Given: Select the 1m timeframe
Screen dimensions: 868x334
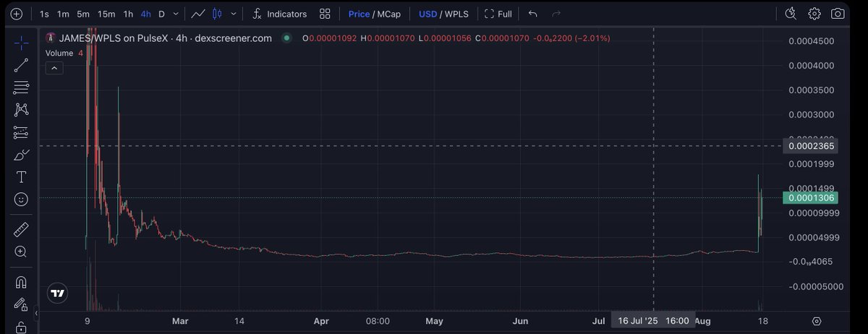Looking at the screenshot, I should [x=64, y=14].
